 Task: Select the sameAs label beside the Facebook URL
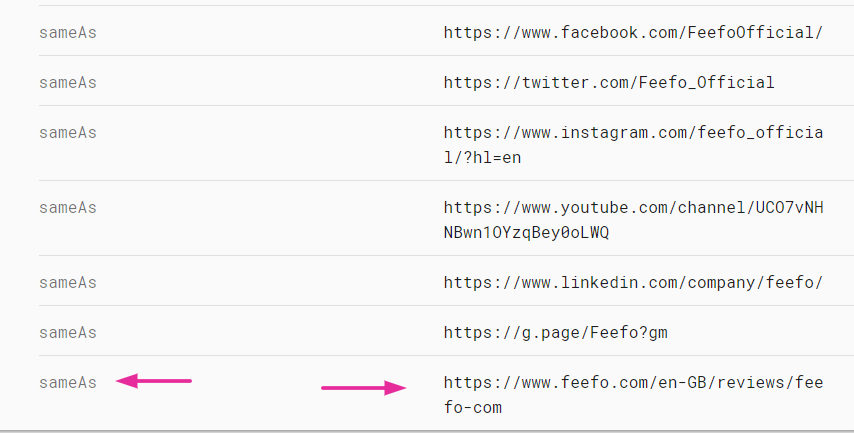(68, 32)
